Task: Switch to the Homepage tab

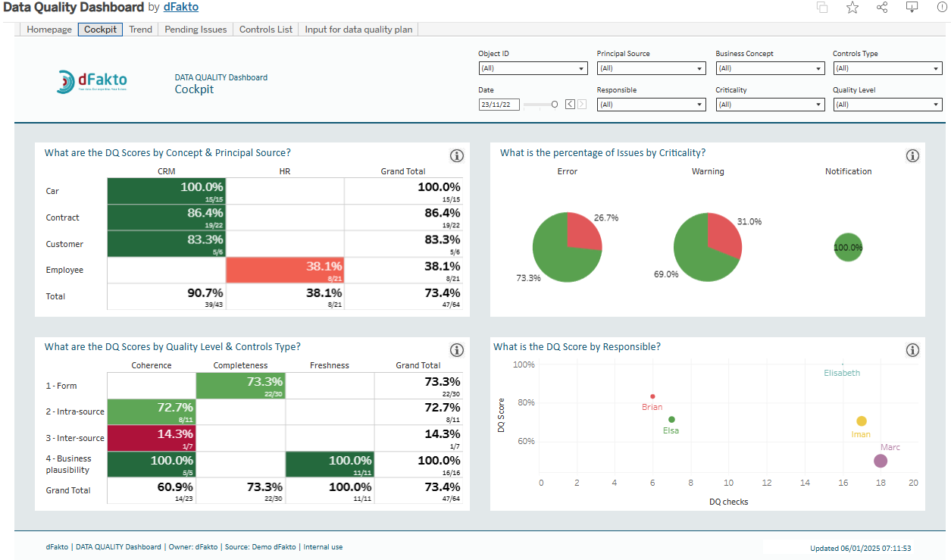Action: (x=49, y=30)
